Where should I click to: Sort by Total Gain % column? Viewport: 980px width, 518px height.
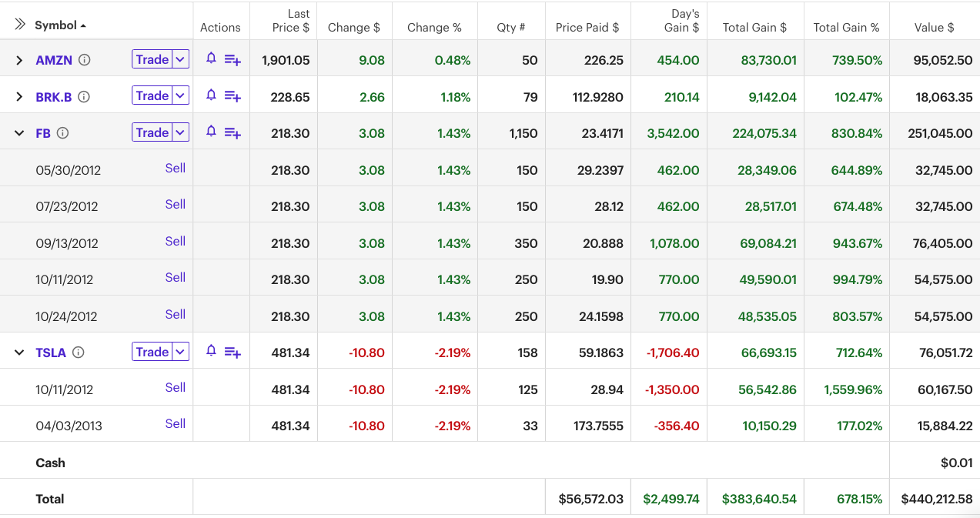[846, 27]
